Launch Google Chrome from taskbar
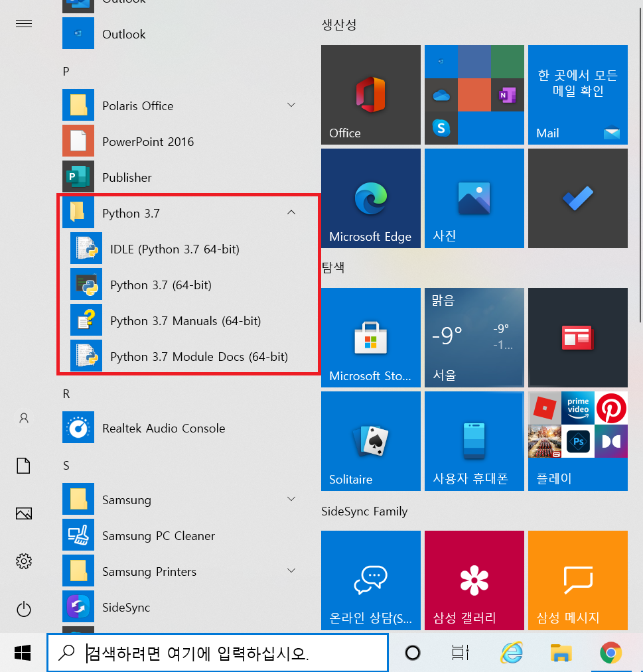The width and height of the screenshot is (643, 672). pyautogui.click(x=611, y=653)
